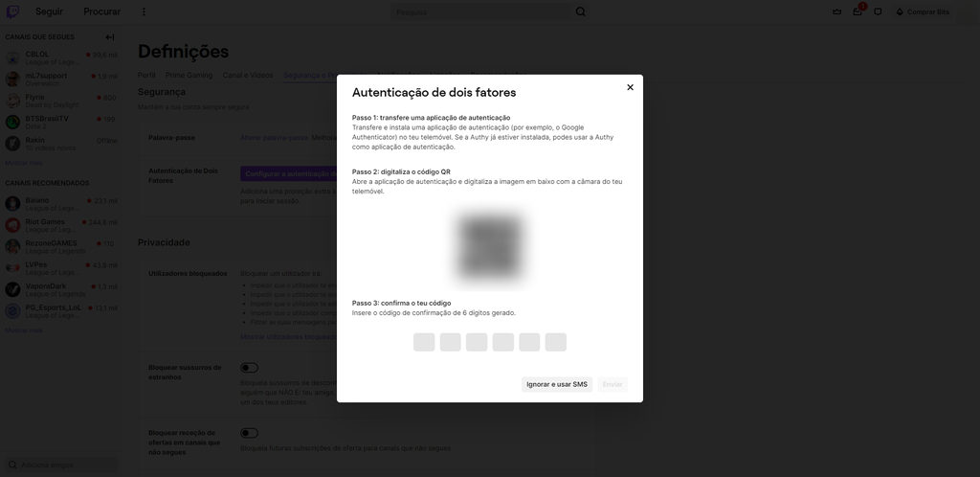Open the whispers chat icon
Image resolution: width=980 pixels, height=477 pixels.
pos(878,11)
